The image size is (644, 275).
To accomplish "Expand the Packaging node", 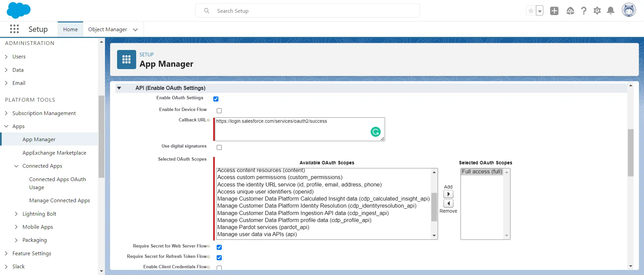I will point(16,240).
